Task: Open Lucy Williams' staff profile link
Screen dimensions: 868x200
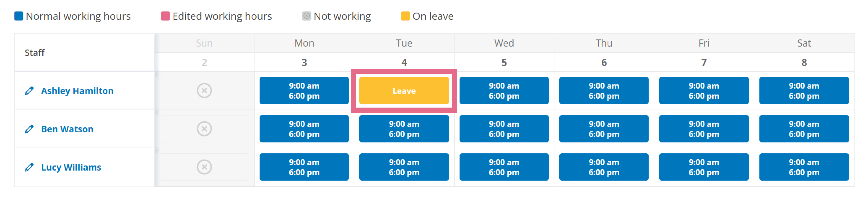Action: click(x=71, y=167)
